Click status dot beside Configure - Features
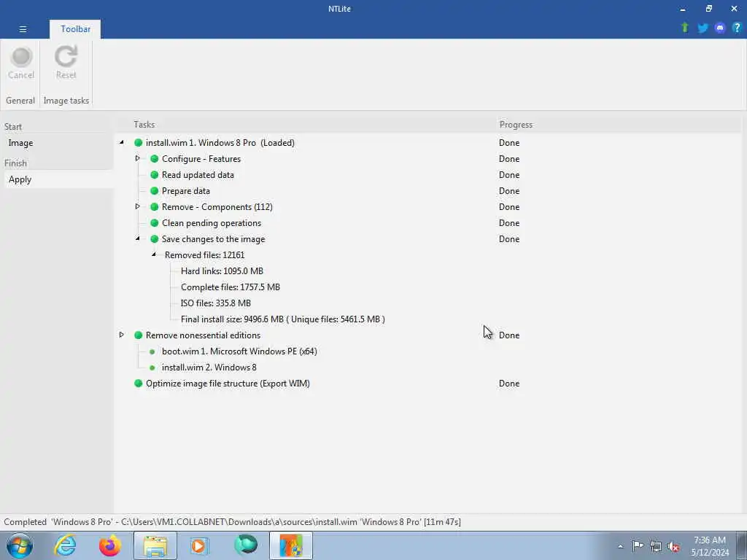The width and height of the screenshot is (747, 560). click(155, 158)
